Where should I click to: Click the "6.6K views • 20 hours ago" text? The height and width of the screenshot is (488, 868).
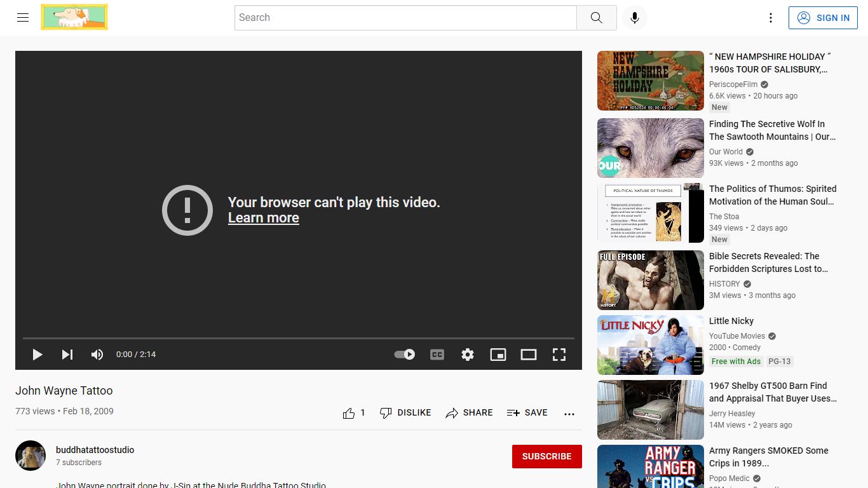click(754, 96)
